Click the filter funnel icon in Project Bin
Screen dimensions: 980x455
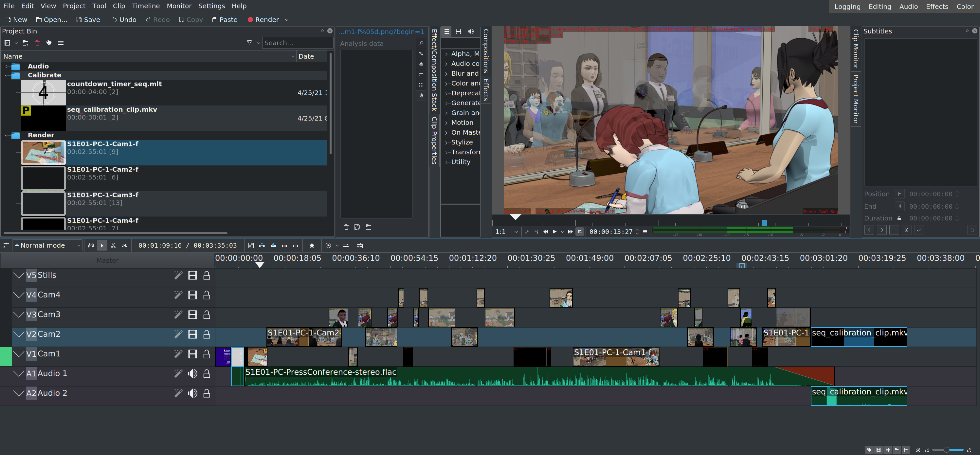249,43
